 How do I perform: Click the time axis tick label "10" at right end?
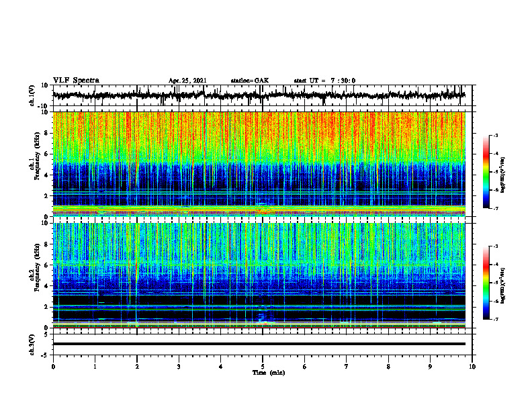click(x=472, y=367)
